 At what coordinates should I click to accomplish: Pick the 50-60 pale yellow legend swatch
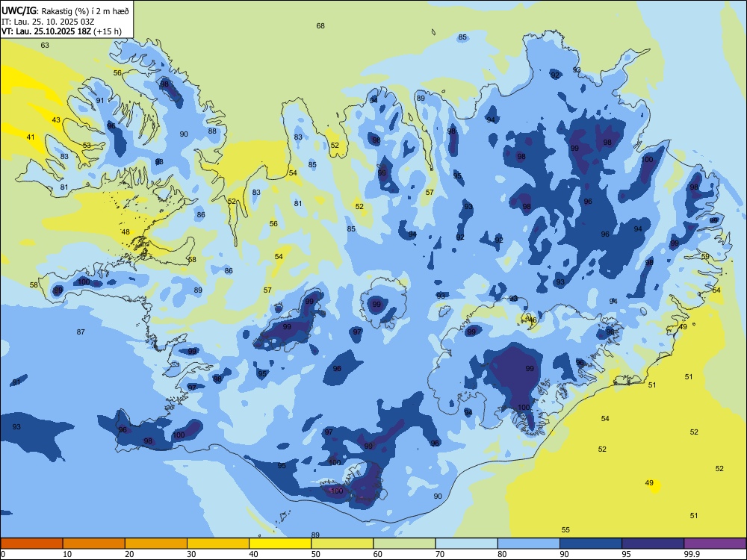pyautogui.click(x=342, y=544)
